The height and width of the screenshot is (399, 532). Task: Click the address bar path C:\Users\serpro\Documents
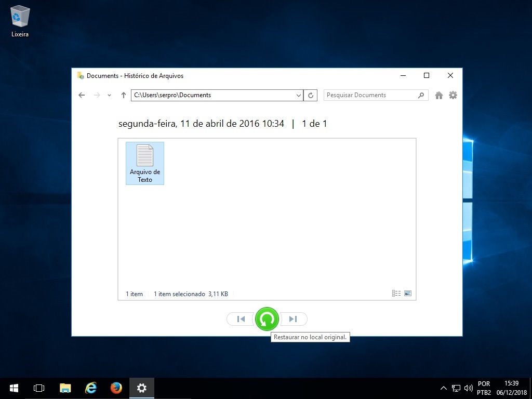tap(208, 95)
